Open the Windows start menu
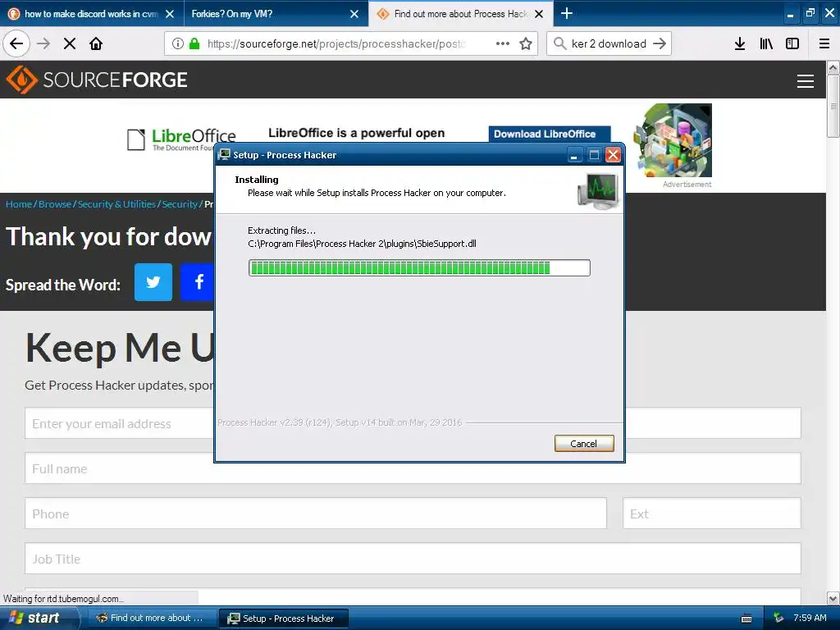The width and height of the screenshot is (840, 630). pos(39,618)
